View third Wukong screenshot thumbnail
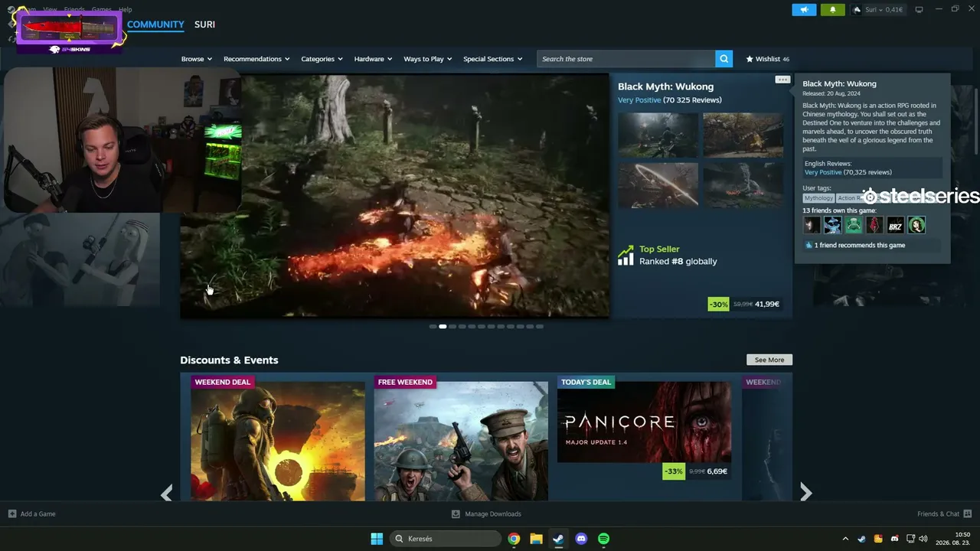Screen dimensions: 980x551 tap(658, 185)
